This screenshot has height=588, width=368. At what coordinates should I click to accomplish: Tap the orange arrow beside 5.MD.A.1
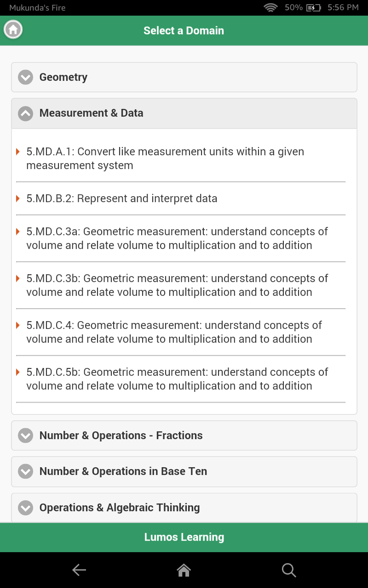click(x=19, y=152)
